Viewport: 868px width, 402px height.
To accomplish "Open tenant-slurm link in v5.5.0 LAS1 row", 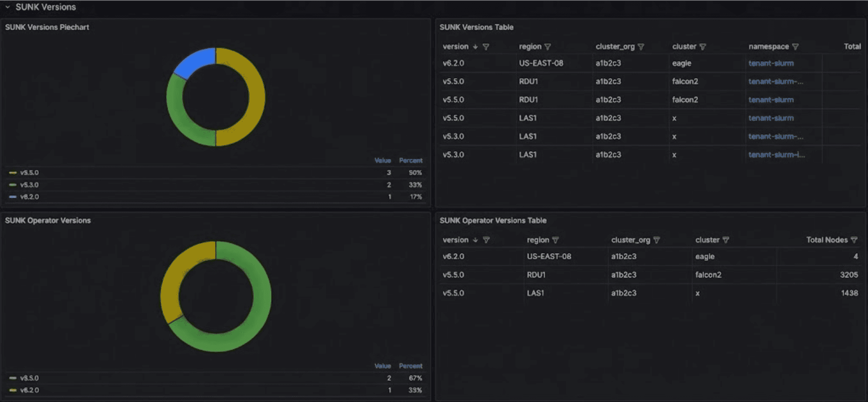I will pyautogui.click(x=771, y=118).
